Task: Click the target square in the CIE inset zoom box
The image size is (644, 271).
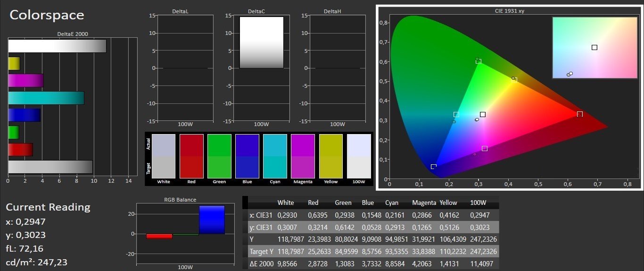Action: [x=594, y=47]
